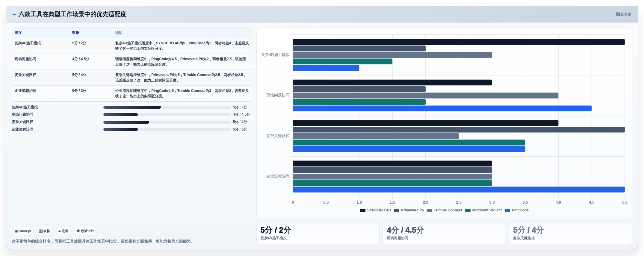Click the 5分 / 3分 table cell
This screenshot has height=256, width=644.
tap(79, 91)
